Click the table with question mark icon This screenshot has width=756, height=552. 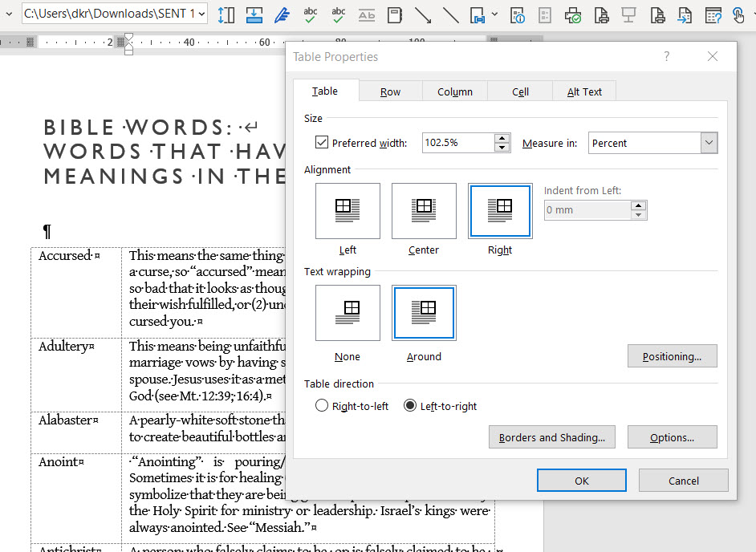tap(713, 15)
